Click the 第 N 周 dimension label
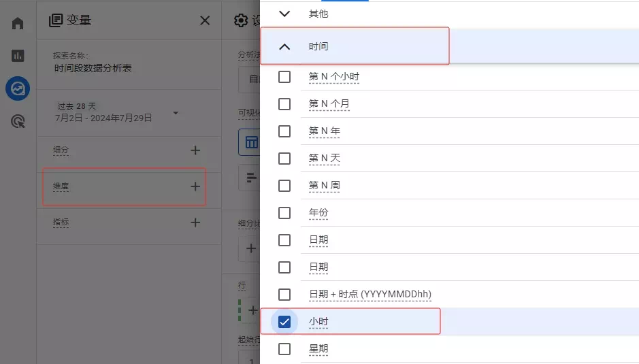The width and height of the screenshot is (639, 364). [324, 186]
